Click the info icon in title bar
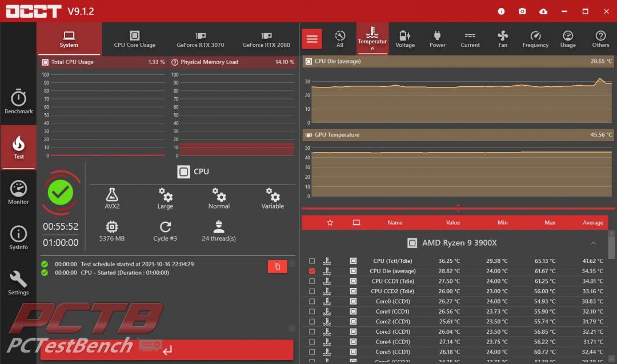 pos(501,11)
